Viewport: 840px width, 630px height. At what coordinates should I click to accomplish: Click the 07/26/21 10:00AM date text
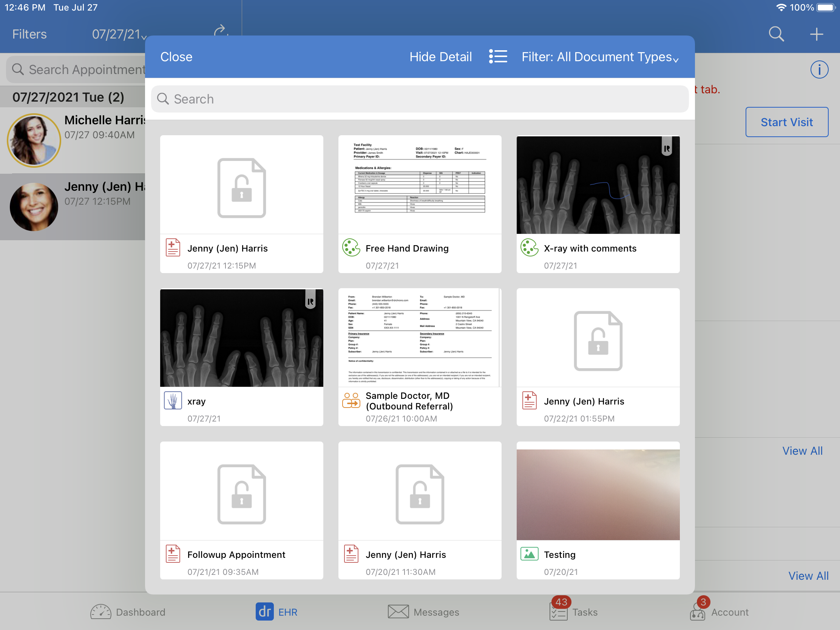[x=401, y=418]
